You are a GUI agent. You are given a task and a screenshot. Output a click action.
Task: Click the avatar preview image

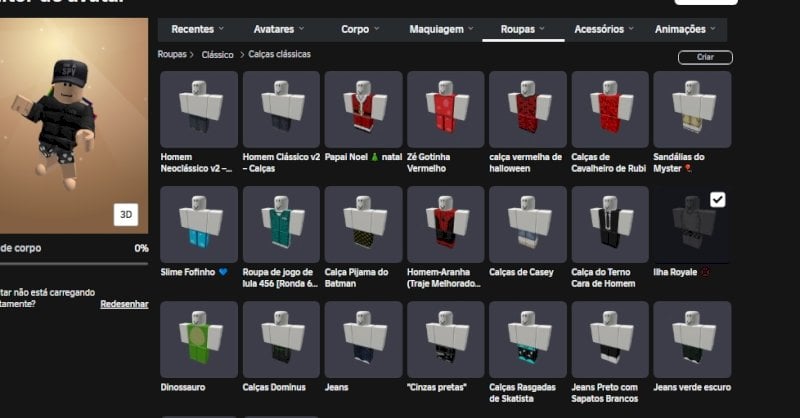click(x=74, y=126)
